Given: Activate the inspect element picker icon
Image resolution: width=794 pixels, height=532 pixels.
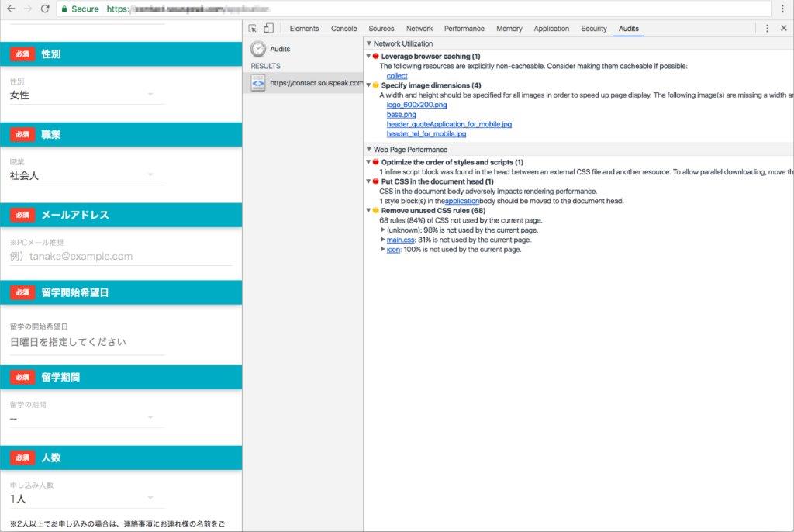Looking at the screenshot, I should pos(252,29).
